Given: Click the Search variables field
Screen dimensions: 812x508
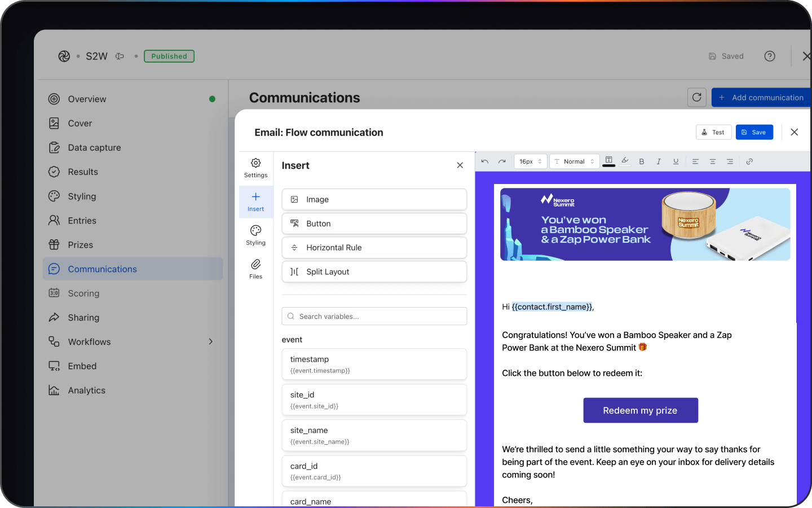Looking at the screenshot, I should [x=374, y=316].
